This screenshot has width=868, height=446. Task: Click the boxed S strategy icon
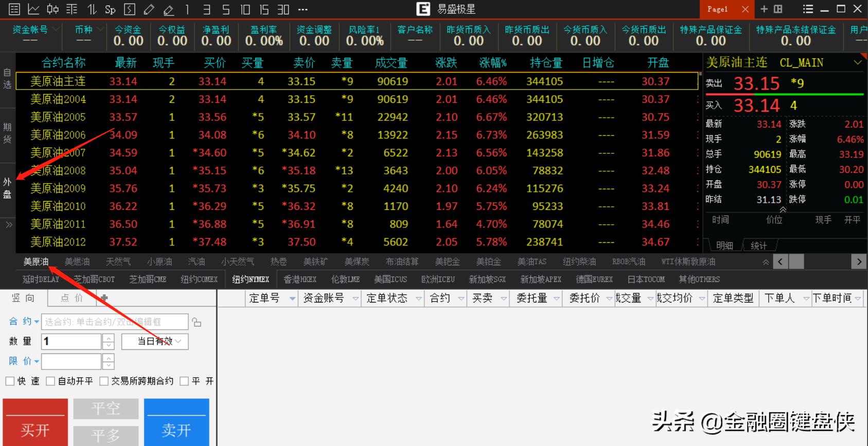tap(130, 9)
